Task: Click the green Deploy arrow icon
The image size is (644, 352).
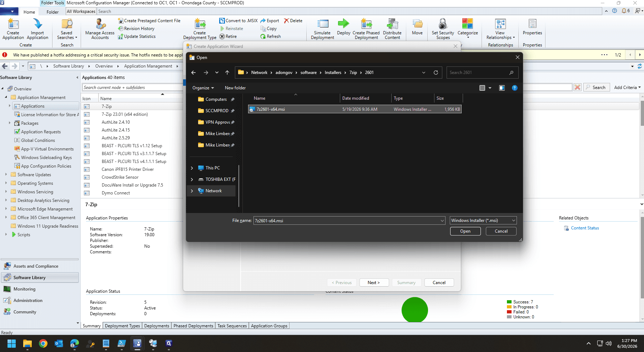Action: pos(343,24)
